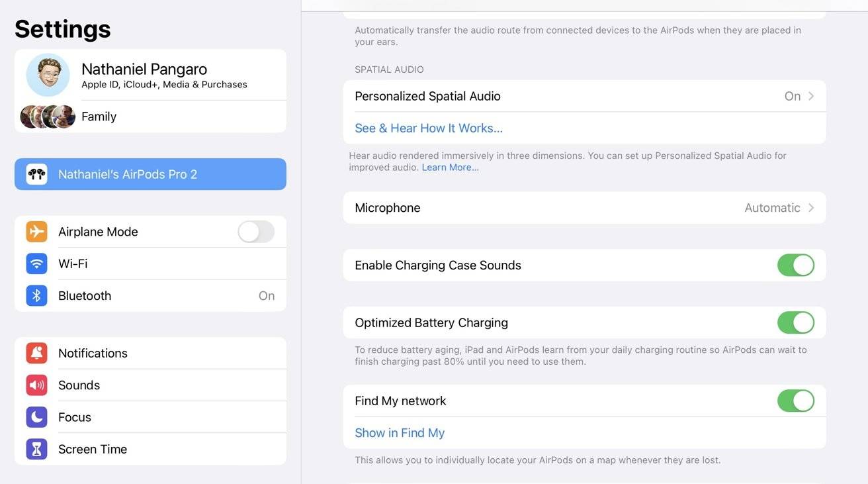Tap the AirPods Pro icon in sidebar

pos(36,174)
